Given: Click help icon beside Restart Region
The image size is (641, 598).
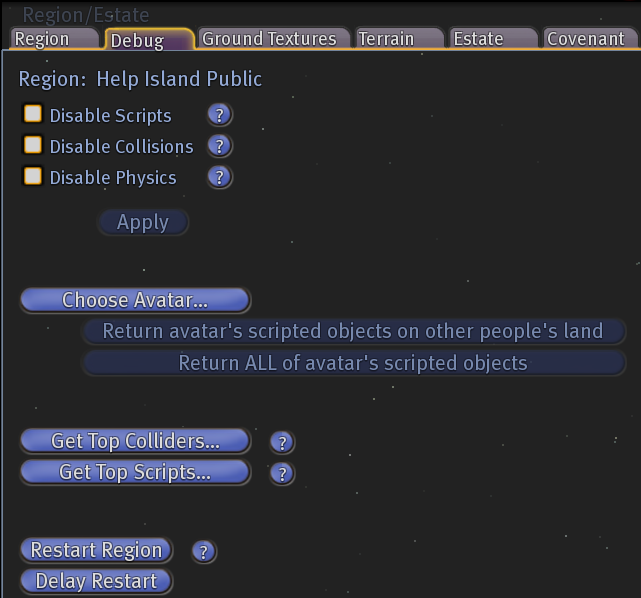Looking at the screenshot, I should click(x=204, y=551).
